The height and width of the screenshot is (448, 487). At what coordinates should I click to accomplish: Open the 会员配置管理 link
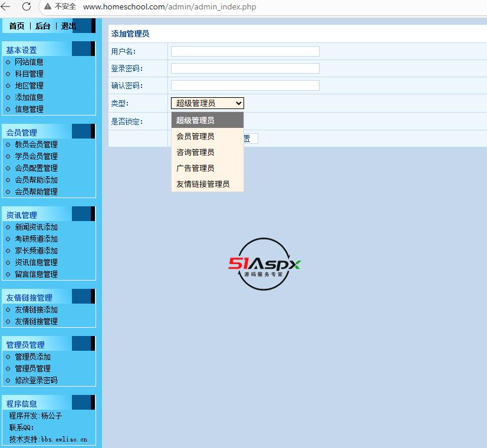click(x=37, y=168)
